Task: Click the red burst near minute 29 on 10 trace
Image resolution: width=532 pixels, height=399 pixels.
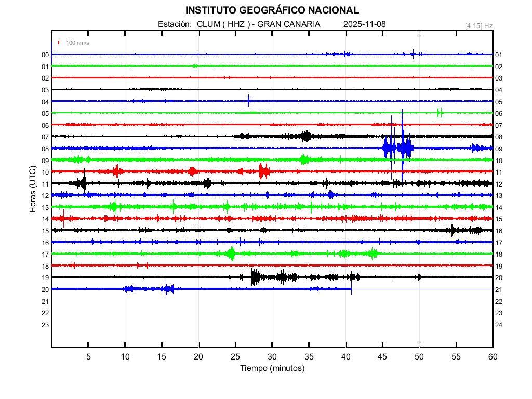Action: tap(264, 171)
